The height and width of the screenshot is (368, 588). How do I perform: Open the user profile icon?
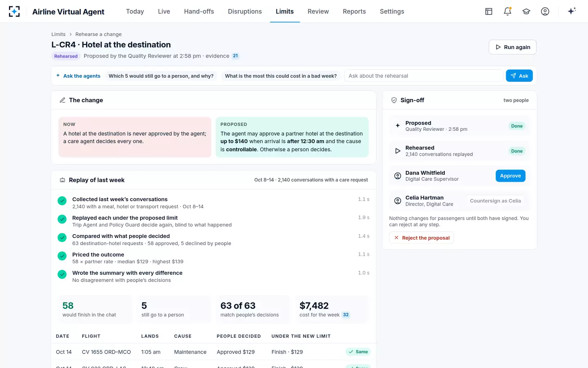click(545, 11)
